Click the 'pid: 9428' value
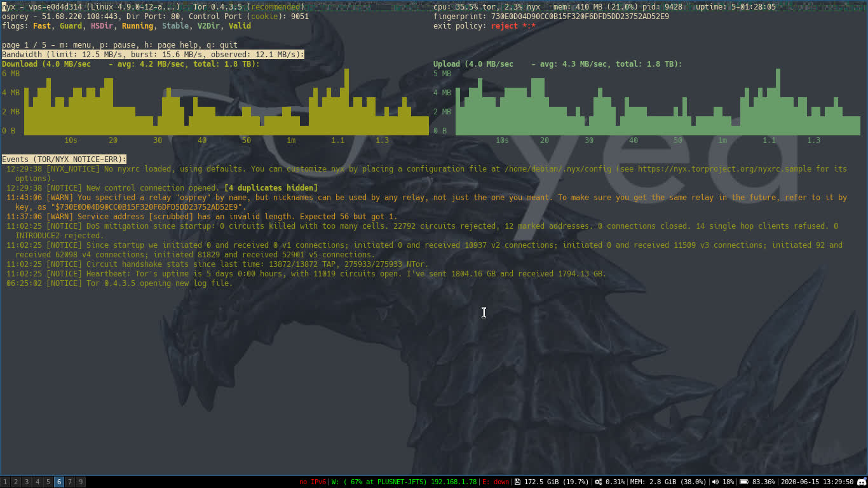 pyautogui.click(x=662, y=7)
